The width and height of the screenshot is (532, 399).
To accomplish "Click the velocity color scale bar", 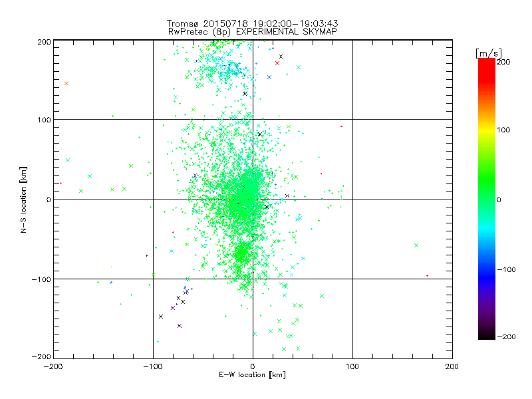I will (x=487, y=199).
